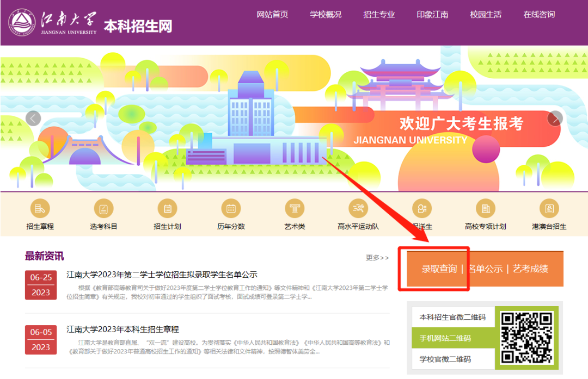Click the 招生章程 label text
588x379 pixels.
click(x=40, y=227)
